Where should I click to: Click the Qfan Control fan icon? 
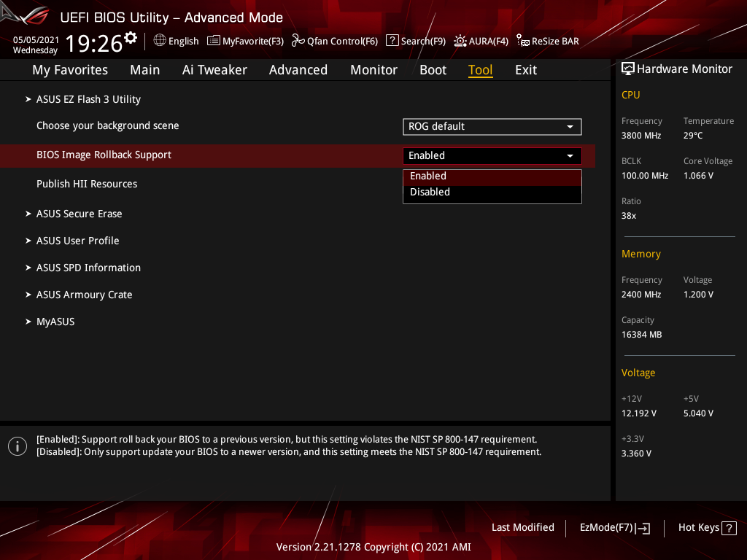[298, 41]
